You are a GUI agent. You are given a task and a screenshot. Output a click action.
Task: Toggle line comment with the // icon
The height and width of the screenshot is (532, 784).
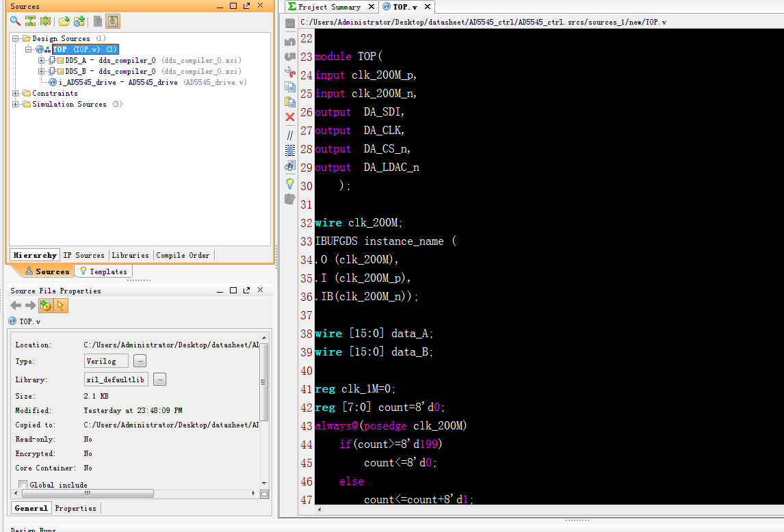click(x=290, y=135)
